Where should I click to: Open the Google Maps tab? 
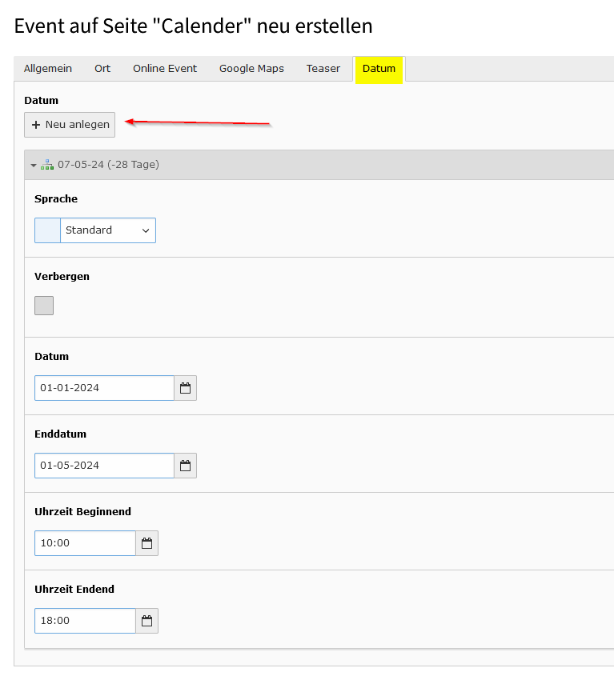tap(251, 68)
